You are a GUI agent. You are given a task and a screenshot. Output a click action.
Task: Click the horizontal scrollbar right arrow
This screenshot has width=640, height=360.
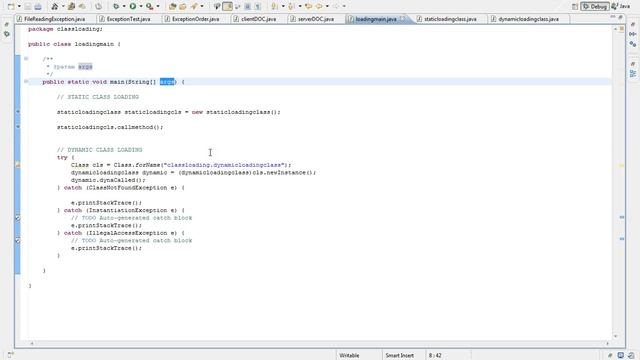pos(608,344)
